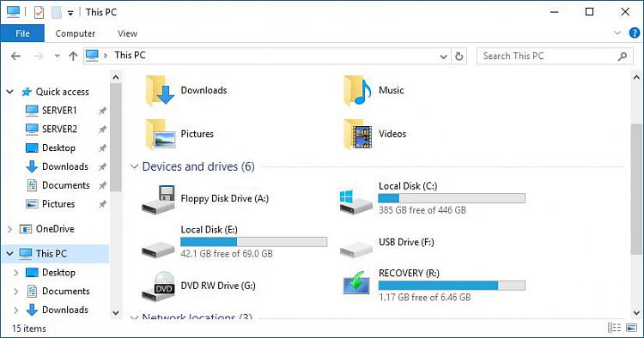Click the search magnifier icon

(623, 57)
